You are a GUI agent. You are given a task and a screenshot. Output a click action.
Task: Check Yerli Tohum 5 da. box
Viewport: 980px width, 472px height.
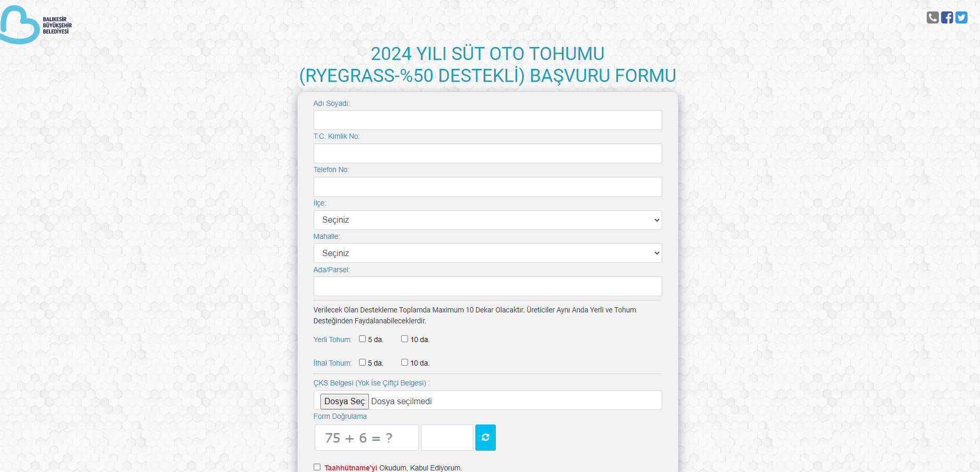[362, 339]
